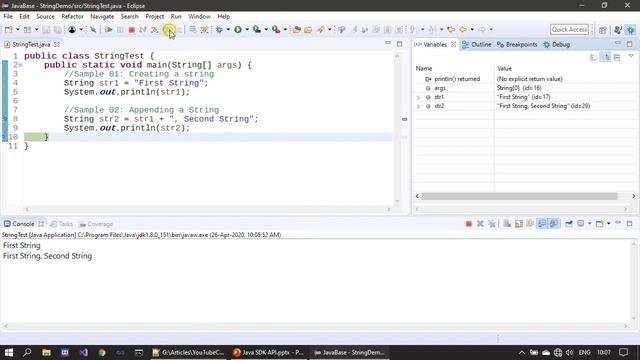Collapse main method fold marker at line 2
Image resolution: width=640 pixels, height=360 pixels.
tap(20, 65)
